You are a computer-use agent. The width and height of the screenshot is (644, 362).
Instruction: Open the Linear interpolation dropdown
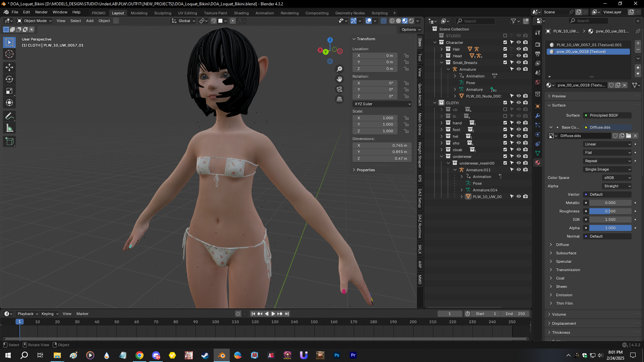[607, 144]
